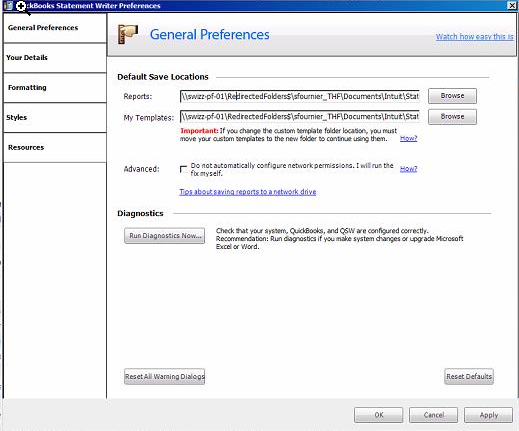Screen dimensions: 519x431
Task: Open the How? link next to Advanced option
Action: click(x=408, y=169)
